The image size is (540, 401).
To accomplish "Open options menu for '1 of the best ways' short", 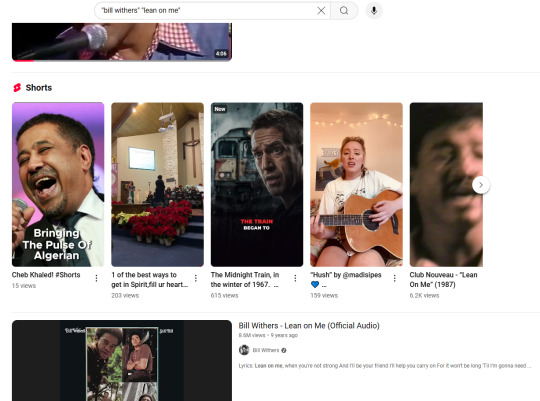I will pos(196,278).
